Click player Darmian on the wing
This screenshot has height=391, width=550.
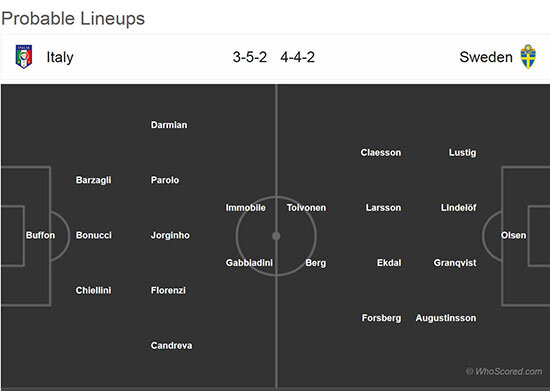[x=169, y=125]
